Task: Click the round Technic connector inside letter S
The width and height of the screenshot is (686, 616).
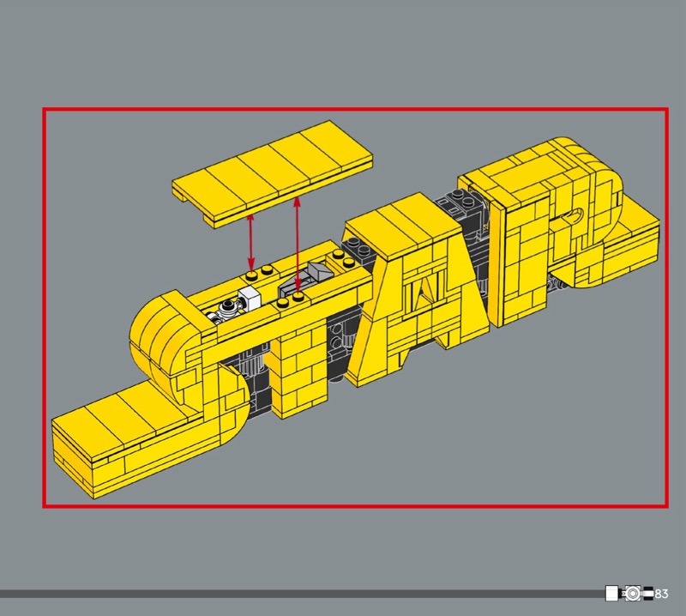Action: [x=226, y=309]
